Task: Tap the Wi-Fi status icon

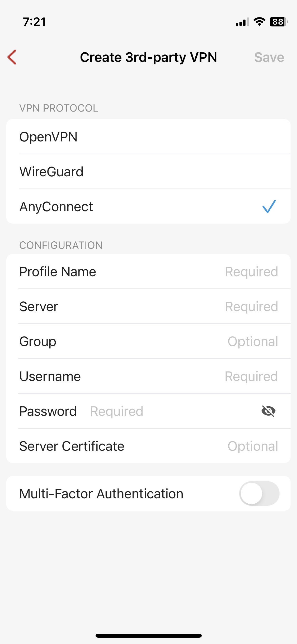Action: click(x=259, y=22)
